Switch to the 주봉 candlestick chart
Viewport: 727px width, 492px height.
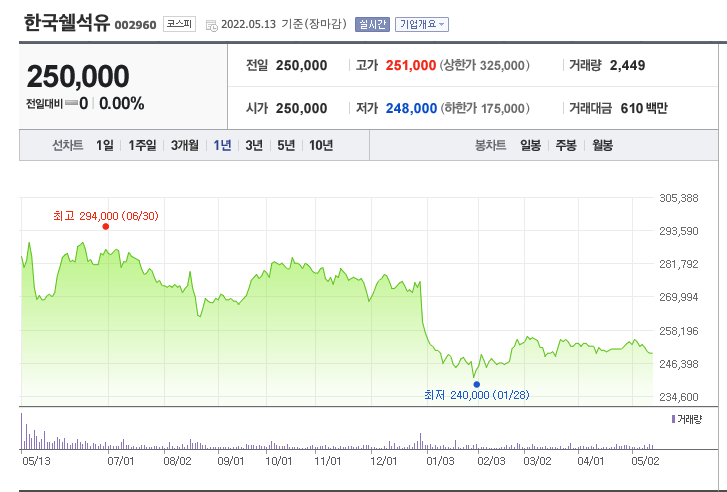tap(566, 146)
